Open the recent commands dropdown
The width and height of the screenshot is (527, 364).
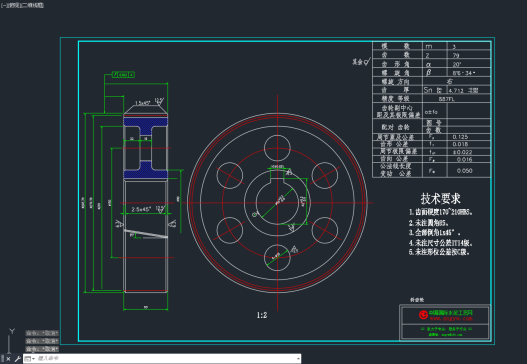[x=30, y=359]
